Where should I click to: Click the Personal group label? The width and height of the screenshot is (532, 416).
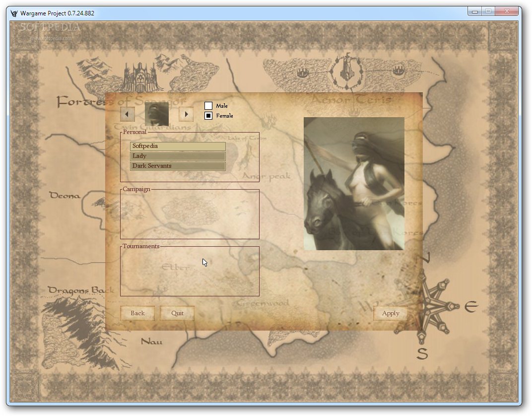pos(134,132)
